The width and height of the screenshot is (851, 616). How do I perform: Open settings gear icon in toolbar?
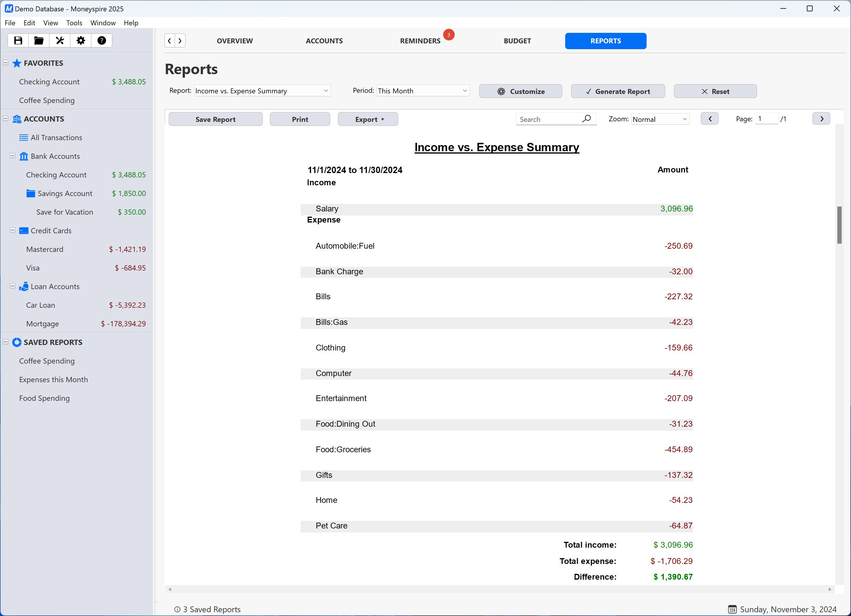(81, 40)
